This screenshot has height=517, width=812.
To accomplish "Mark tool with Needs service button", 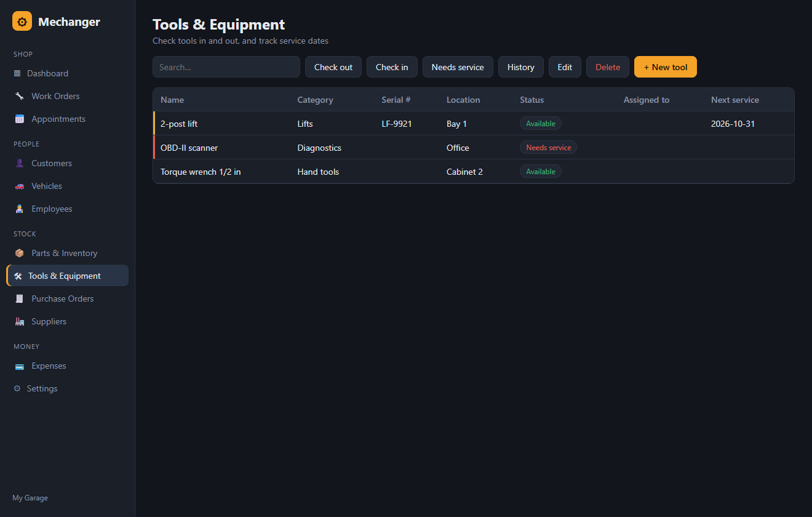I will 458,67.
